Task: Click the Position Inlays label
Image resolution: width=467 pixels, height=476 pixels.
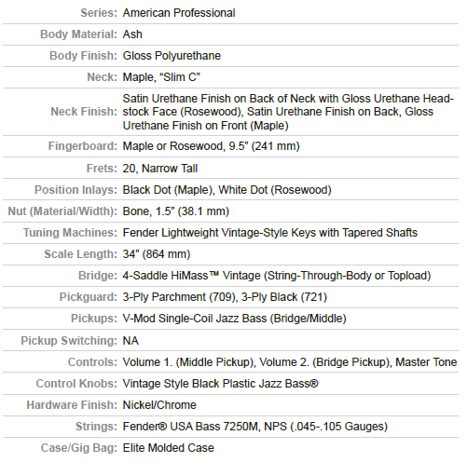Action: pyautogui.click(x=76, y=190)
